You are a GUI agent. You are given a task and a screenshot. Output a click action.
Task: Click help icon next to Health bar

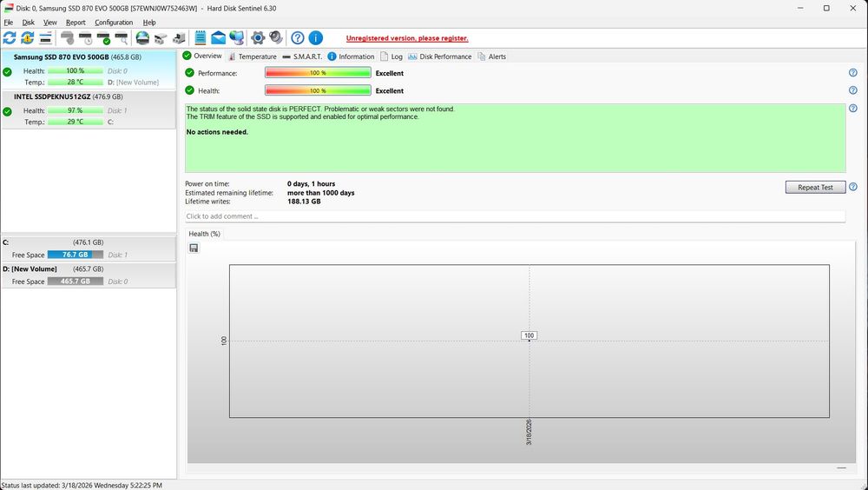(853, 90)
